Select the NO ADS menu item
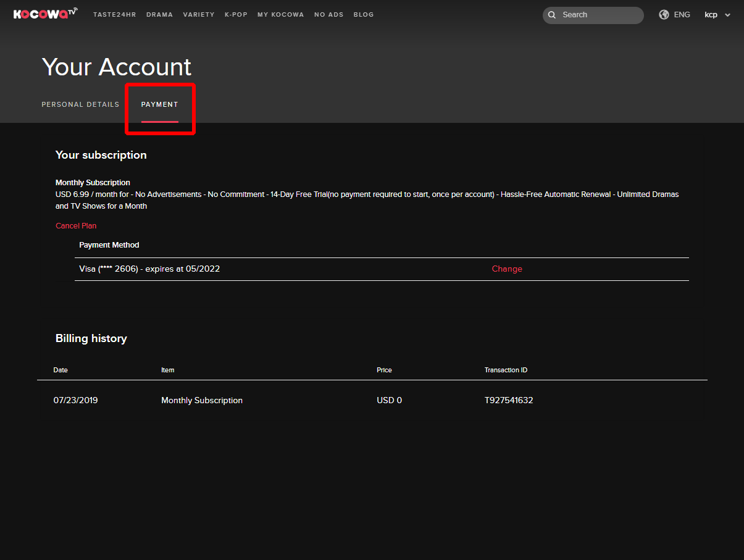 [329, 15]
